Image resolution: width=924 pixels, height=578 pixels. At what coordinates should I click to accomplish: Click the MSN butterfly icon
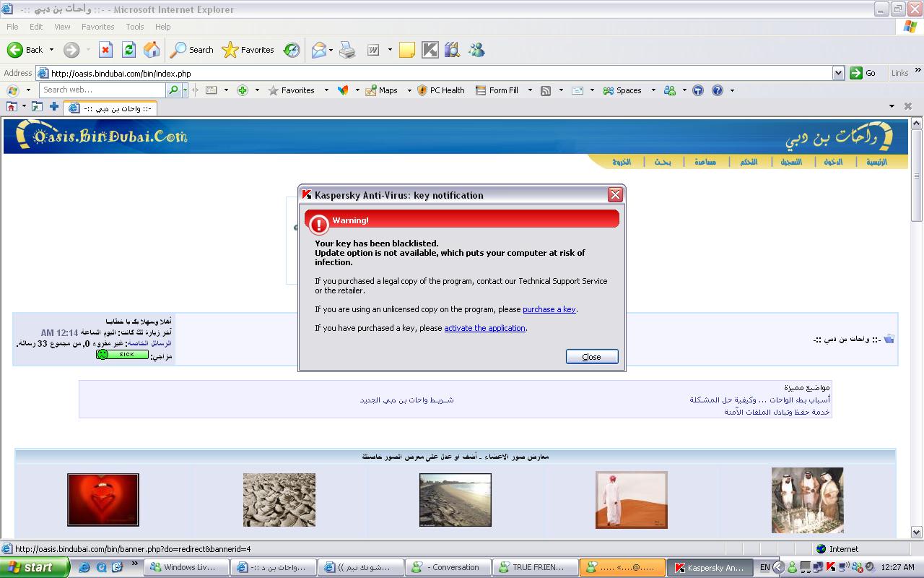click(x=343, y=90)
